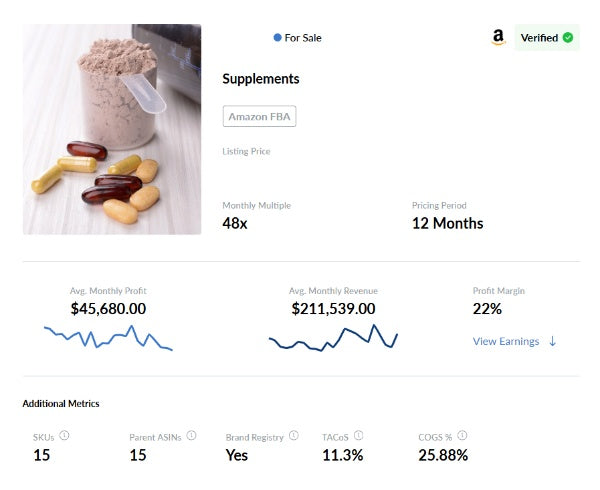
Task: Open the supplements product thumbnail image
Action: (112, 129)
